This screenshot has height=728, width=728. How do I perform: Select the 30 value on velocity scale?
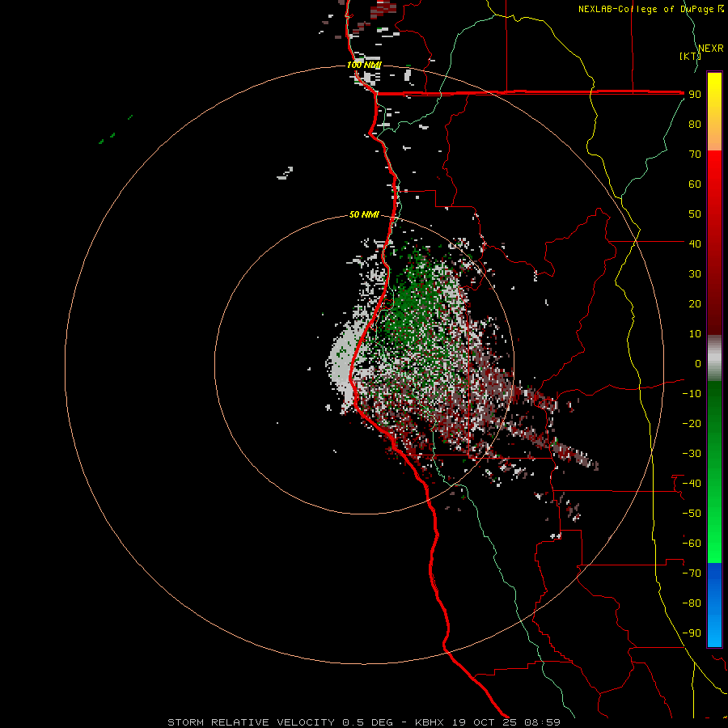[695, 274]
